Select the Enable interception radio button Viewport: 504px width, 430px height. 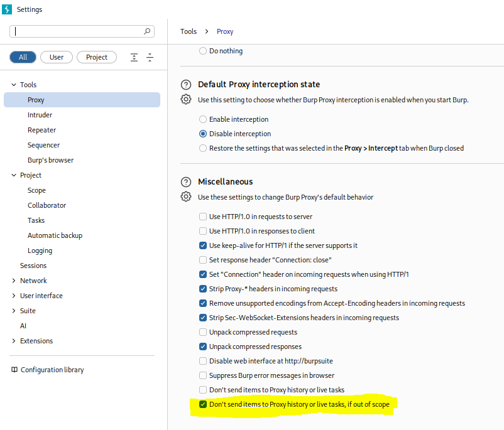tap(203, 119)
